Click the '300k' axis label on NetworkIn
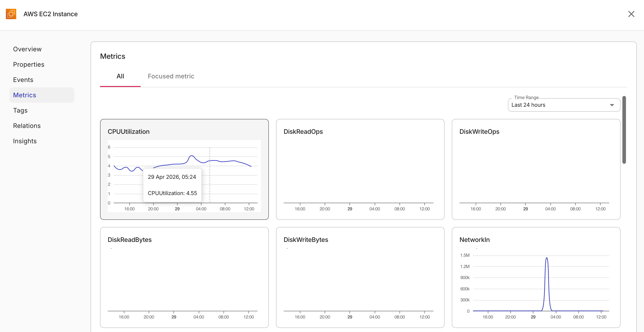 point(465,300)
